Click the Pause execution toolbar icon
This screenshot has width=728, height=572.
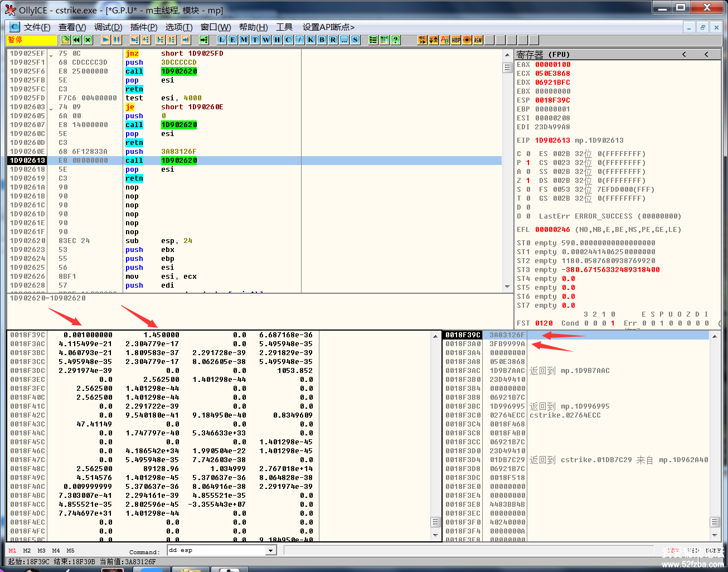coord(117,40)
